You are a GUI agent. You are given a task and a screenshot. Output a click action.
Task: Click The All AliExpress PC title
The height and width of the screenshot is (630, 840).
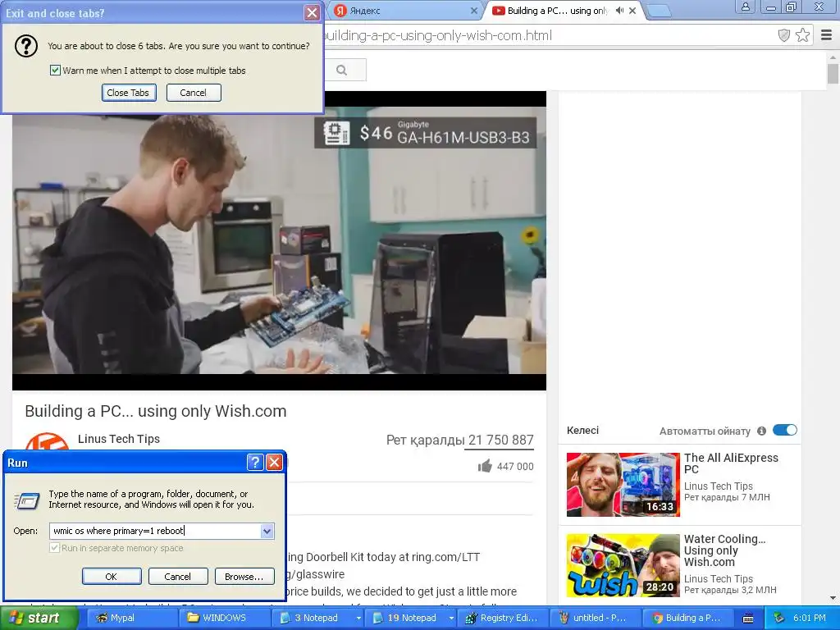coord(731,463)
